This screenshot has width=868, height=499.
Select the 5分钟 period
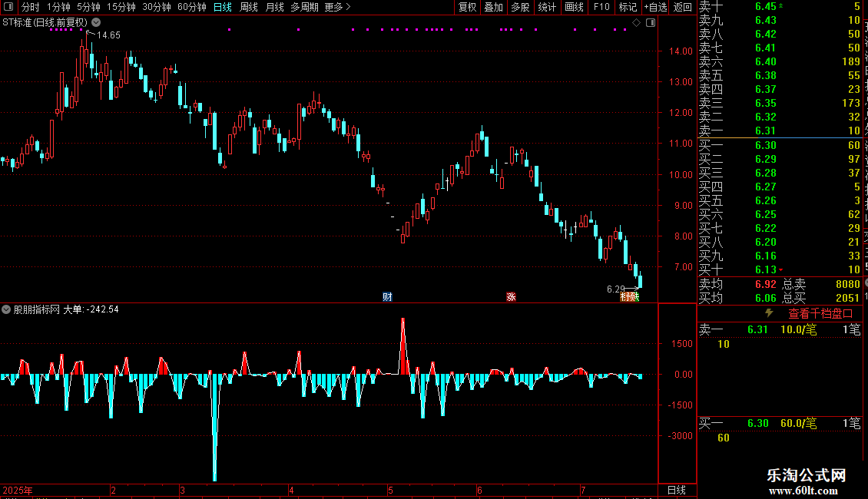point(88,7)
